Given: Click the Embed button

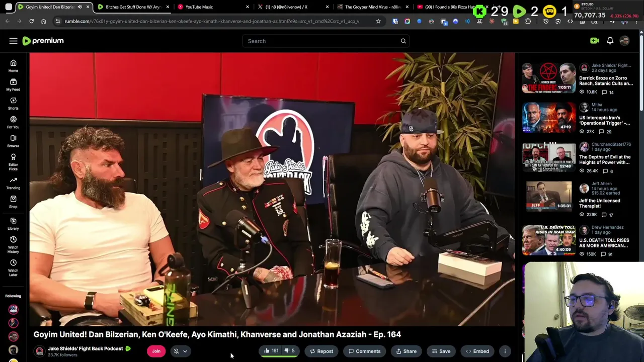Looking at the screenshot, I should (477, 351).
